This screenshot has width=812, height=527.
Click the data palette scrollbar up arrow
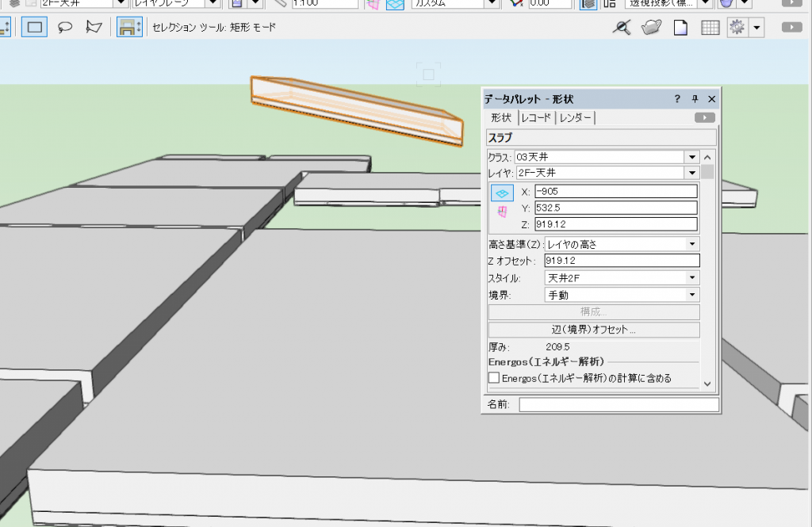(x=707, y=158)
